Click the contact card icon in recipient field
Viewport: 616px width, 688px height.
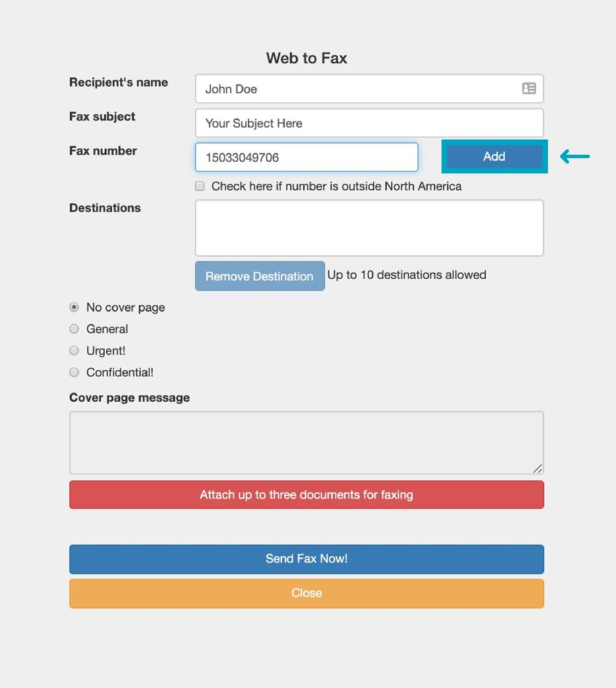click(x=529, y=88)
